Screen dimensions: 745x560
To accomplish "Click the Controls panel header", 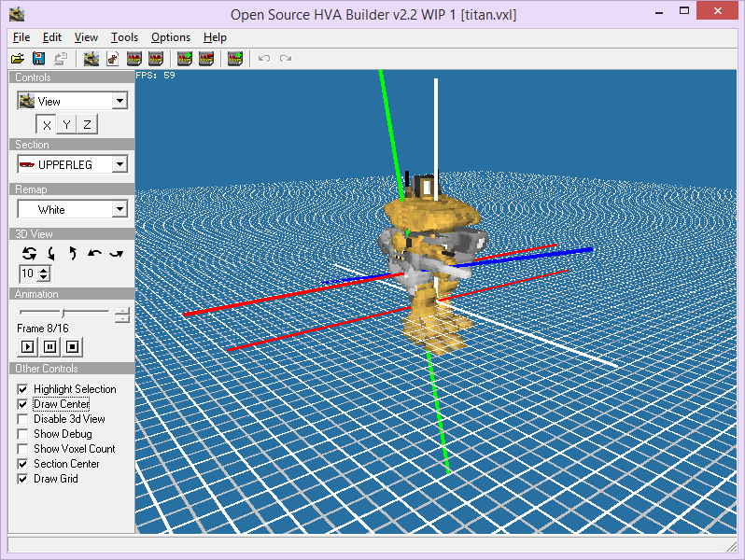I will [72, 77].
